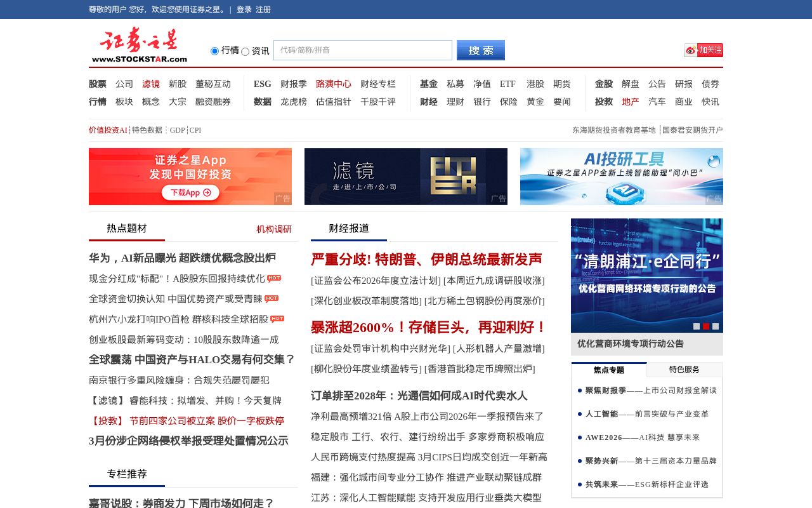Open 基金 in the navigation menu
Viewport: 812px width, 508px height.
pyautogui.click(x=429, y=84)
